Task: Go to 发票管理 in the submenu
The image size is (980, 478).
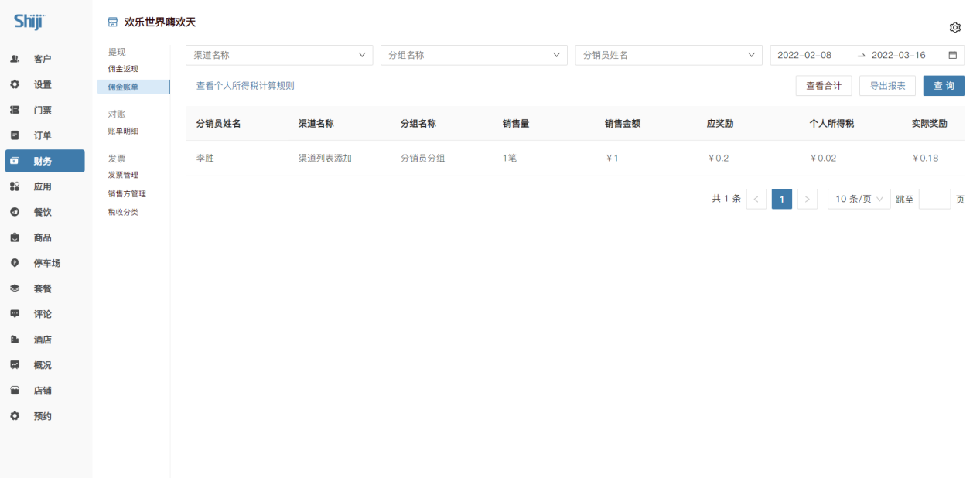Action: (x=123, y=175)
